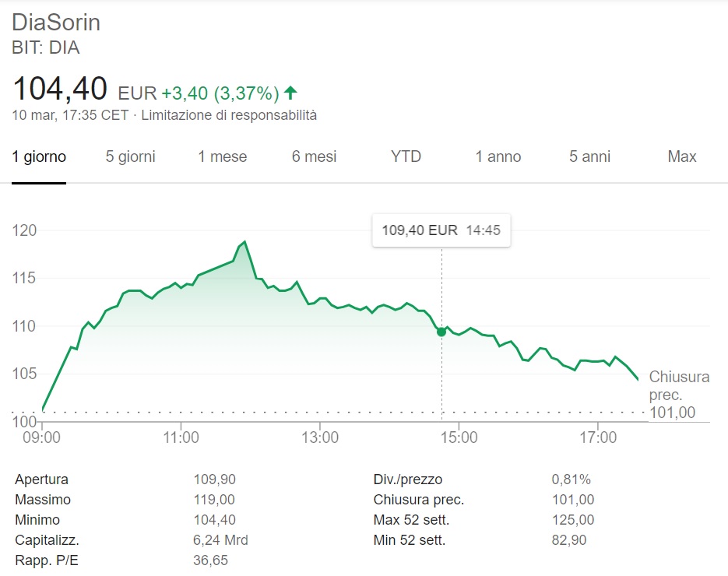
Task: Select the YTD tab
Action: pos(406,156)
